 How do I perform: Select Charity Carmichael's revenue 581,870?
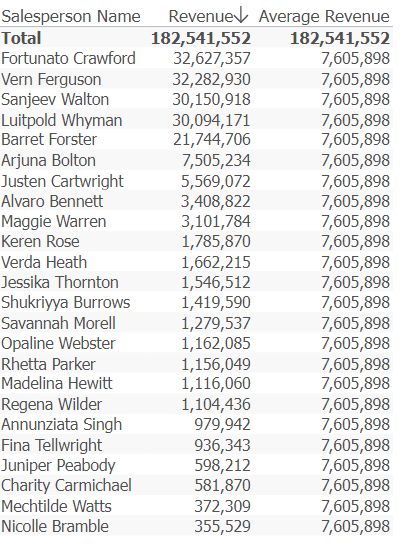point(223,485)
